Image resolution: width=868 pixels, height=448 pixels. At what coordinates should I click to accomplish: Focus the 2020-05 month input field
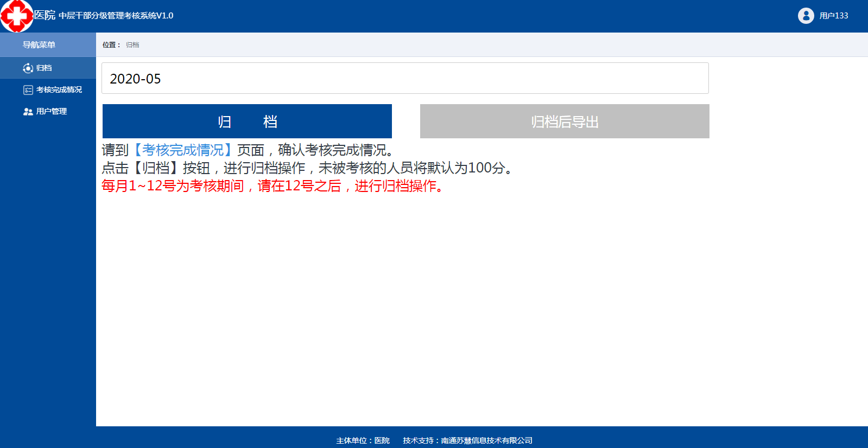click(405, 79)
